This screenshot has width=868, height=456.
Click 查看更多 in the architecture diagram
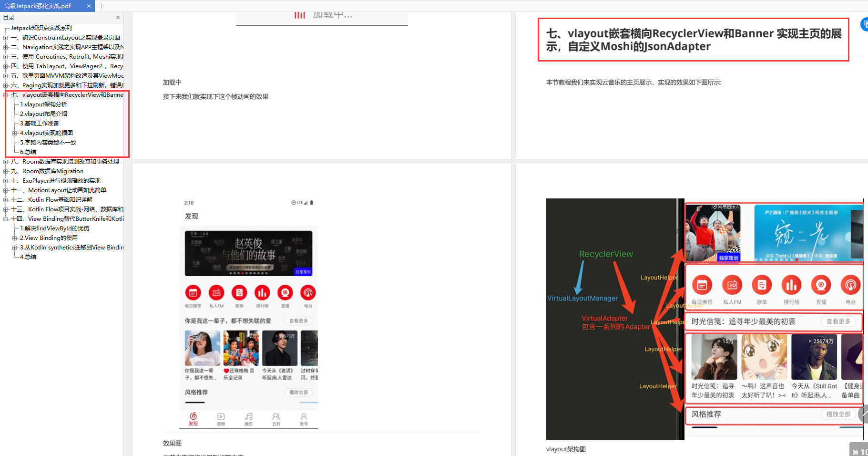click(x=838, y=321)
